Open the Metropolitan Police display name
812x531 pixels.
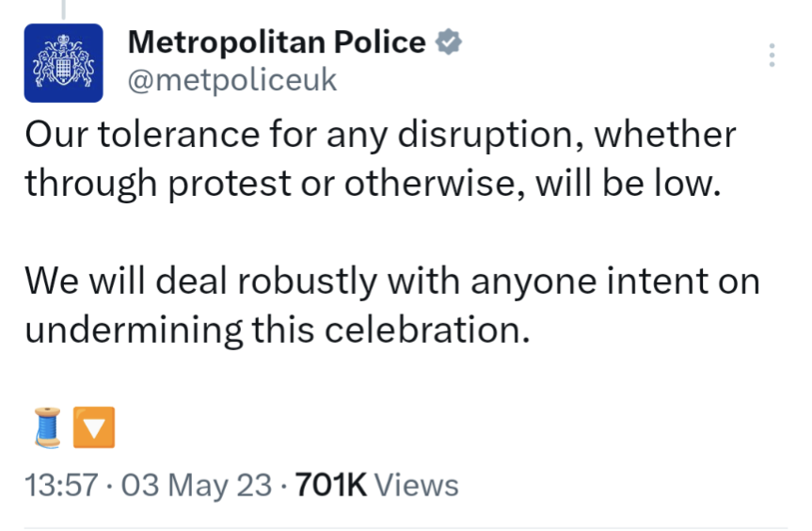click(276, 42)
